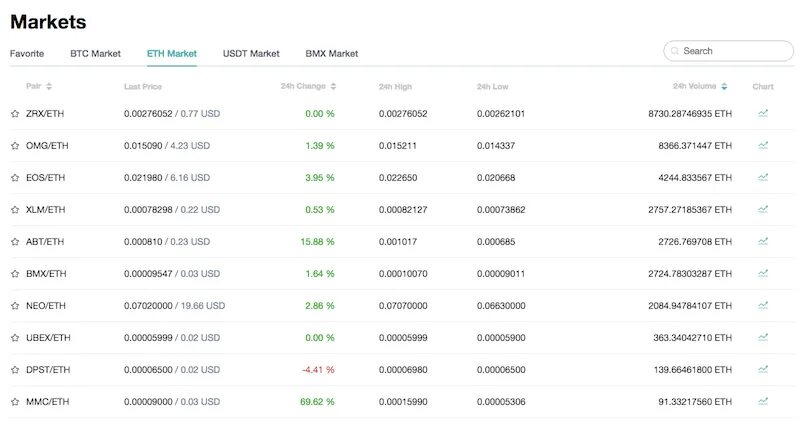Screen dimensions: 800x422
Task: Click the 3.95 % change value
Action: [320, 178]
